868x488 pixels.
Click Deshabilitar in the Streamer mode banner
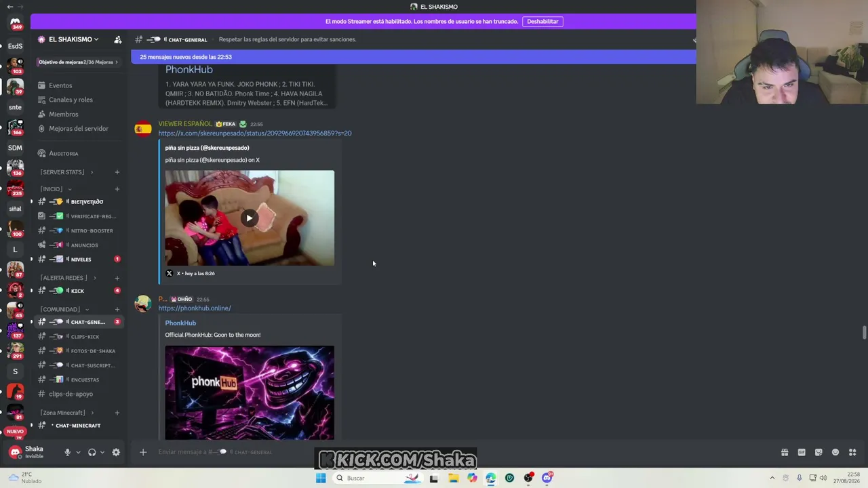point(542,22)
